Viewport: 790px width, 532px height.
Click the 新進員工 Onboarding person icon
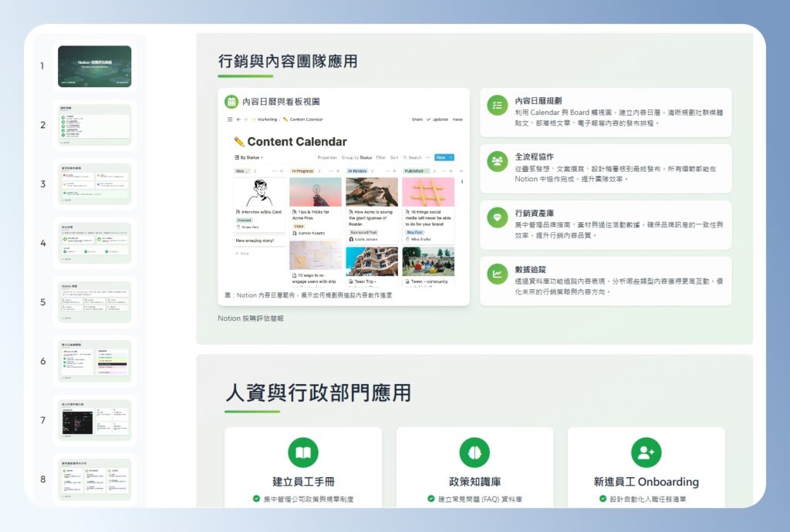pos(646,450)
